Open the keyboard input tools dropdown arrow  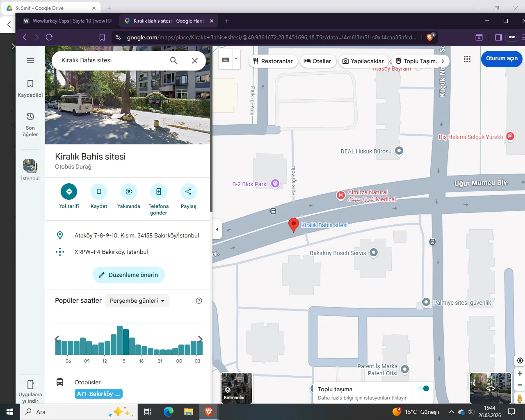click(236, 59)
